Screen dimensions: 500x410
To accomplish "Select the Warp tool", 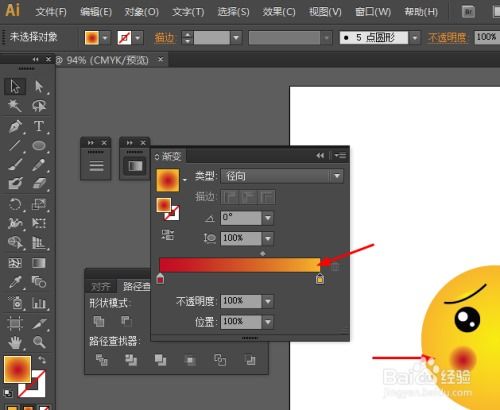I will pos(15,223).
